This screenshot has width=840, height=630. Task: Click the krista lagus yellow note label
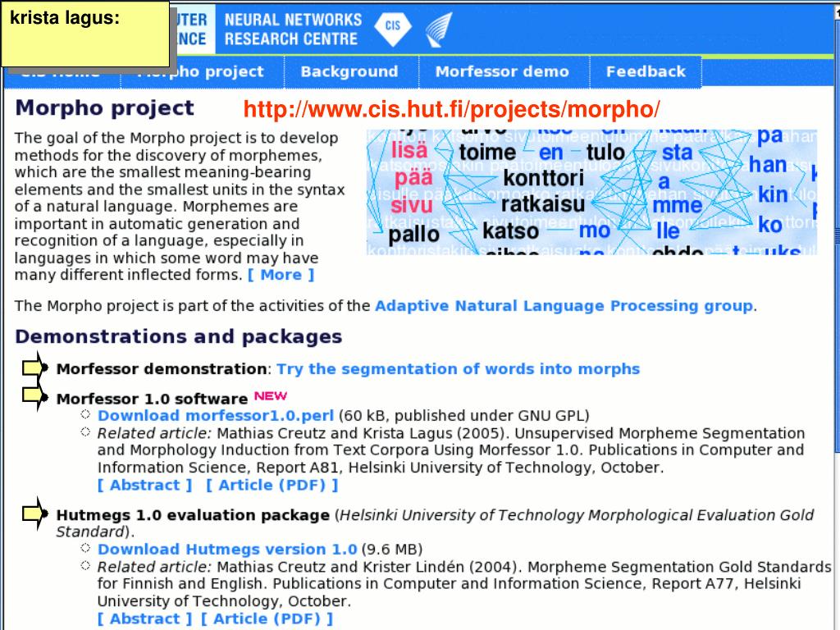tap(85, 33)
